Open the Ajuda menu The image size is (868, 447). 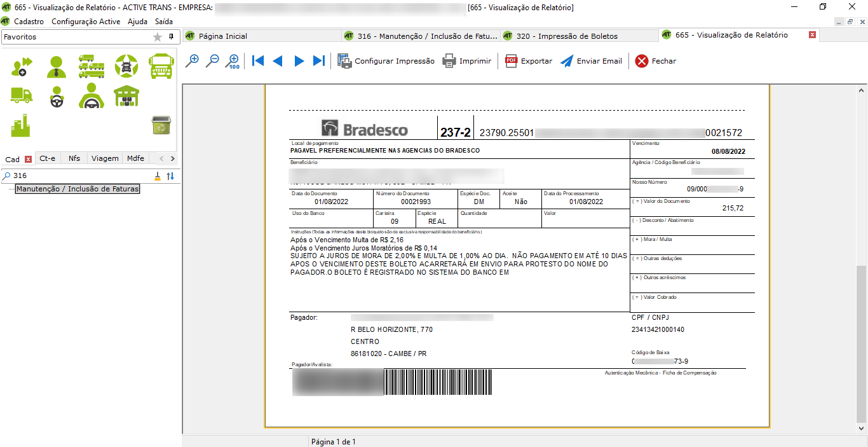coord(137,21)
